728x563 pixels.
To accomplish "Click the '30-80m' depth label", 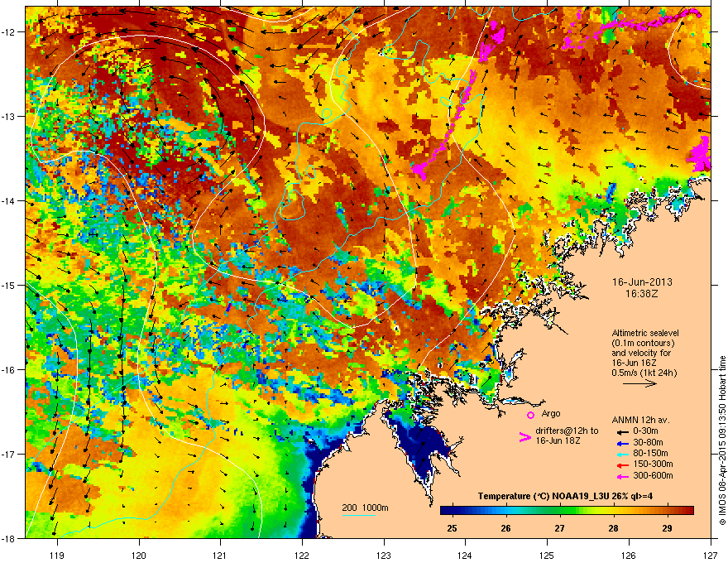I will point(648,442).
